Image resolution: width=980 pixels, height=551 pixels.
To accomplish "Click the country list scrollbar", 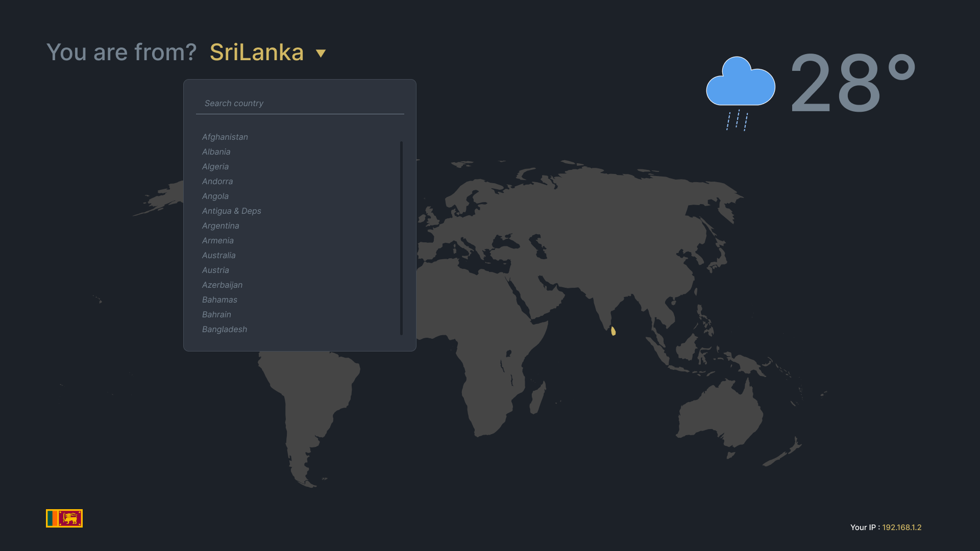I will tap(401, 238).
